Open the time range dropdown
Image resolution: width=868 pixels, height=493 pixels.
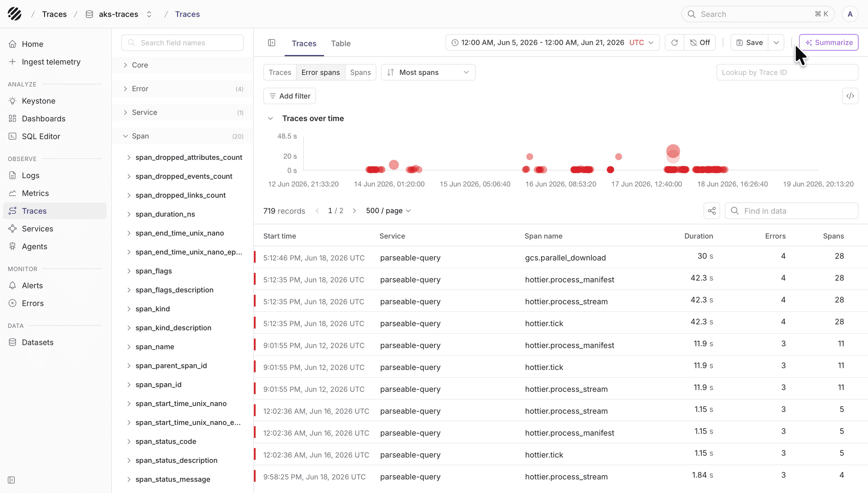coord(553,43)
